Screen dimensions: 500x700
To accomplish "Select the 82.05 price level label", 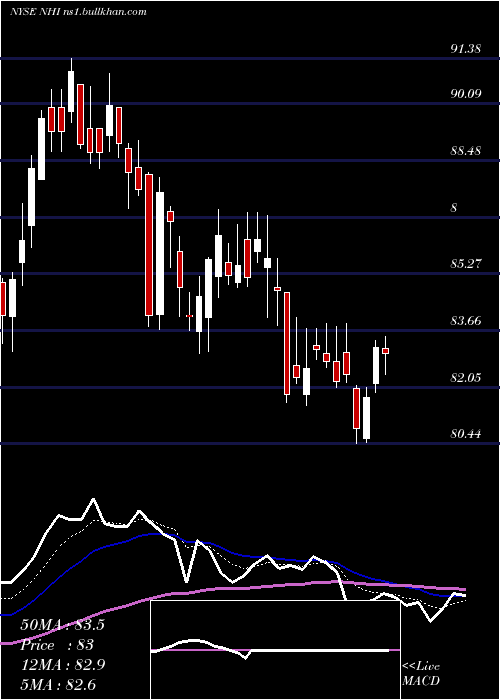I will coord(466,378).
